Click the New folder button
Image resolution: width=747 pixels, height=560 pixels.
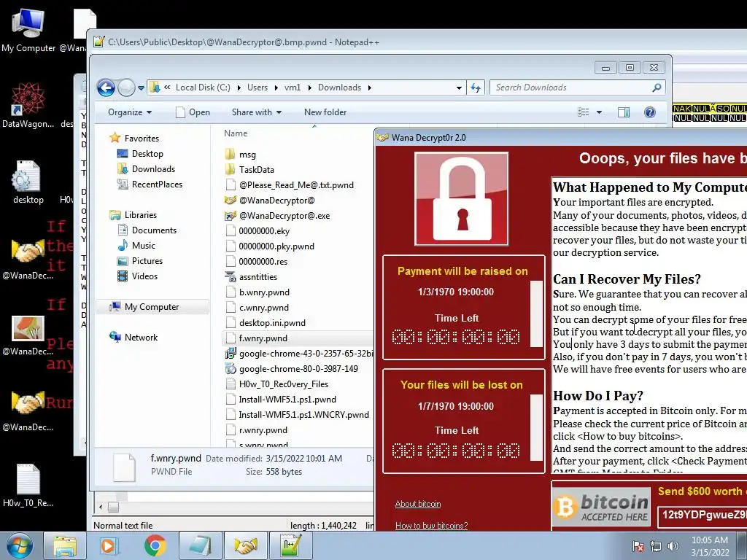[x=325, y=112]
